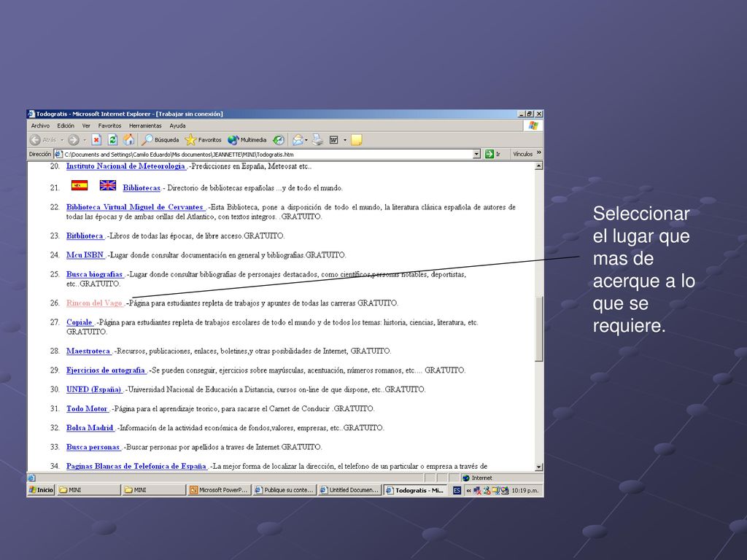Click the ES language indicator in taskbar
The height and width of the screenshot is (560, 747).
click(457, 490)
